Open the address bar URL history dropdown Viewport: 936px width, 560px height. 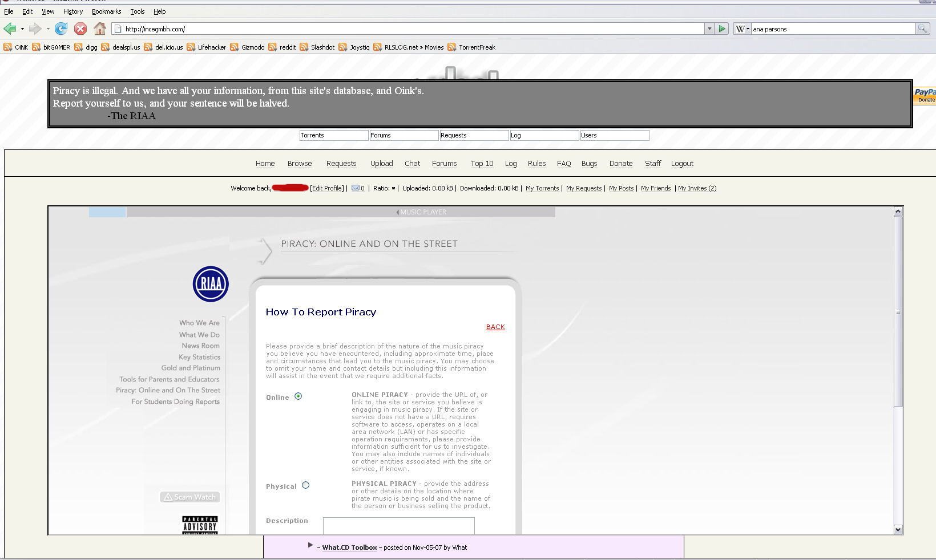click(x=709, y=29)
